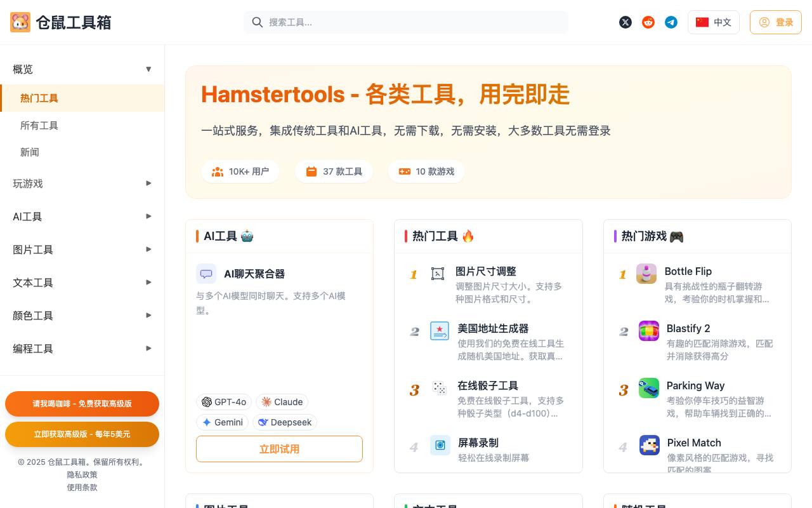
Task: Click the AI聊天聚合器 chat bubble icon
Action: coord(206,274)
